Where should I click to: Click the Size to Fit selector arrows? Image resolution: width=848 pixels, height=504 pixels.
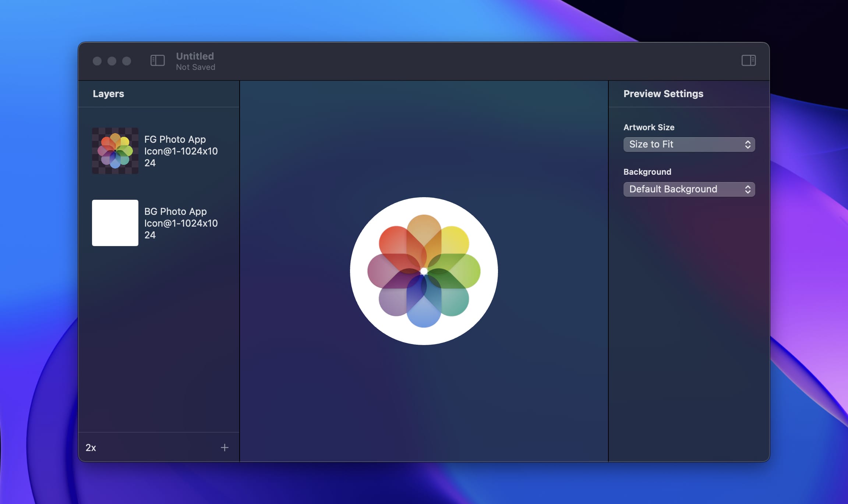[x=748, y=144]
